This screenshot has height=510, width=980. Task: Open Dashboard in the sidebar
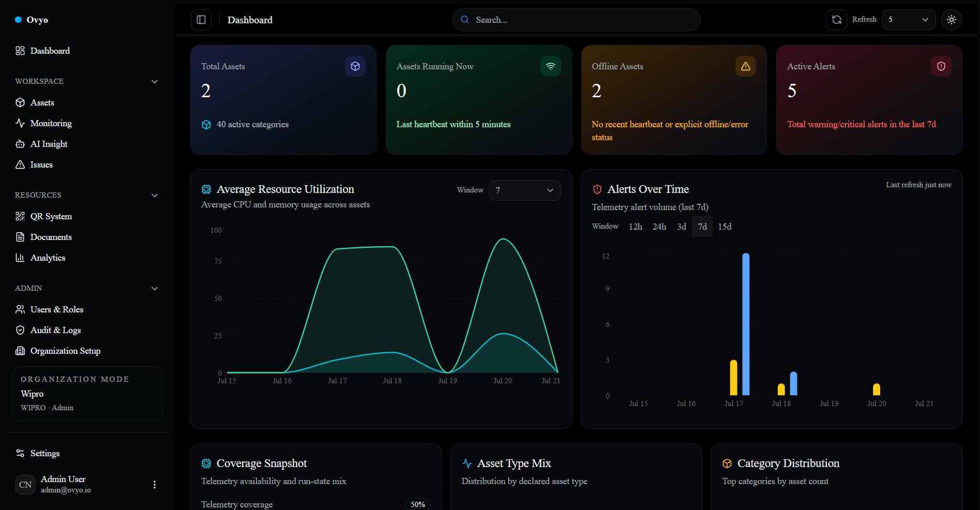click(86, 51)
